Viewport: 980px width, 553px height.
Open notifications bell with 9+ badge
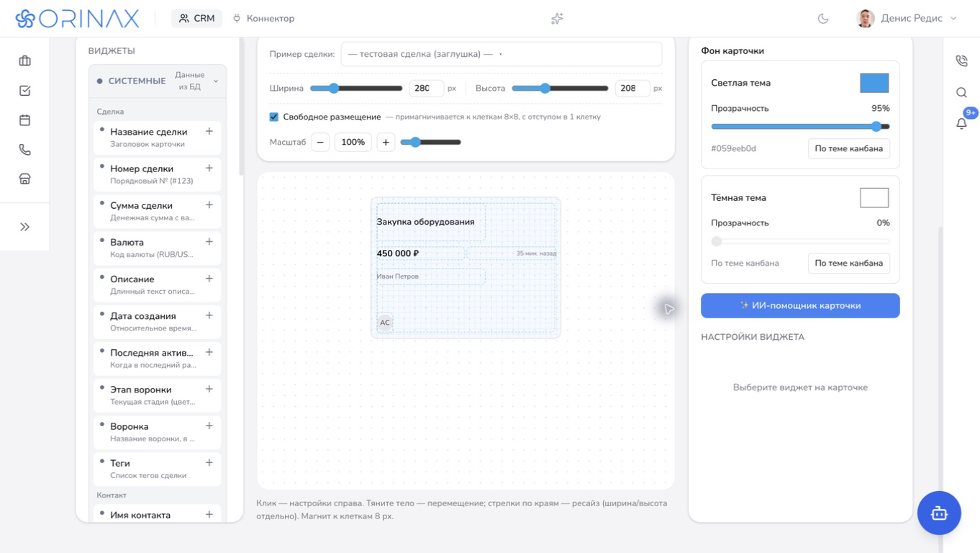tap(961, 123)
